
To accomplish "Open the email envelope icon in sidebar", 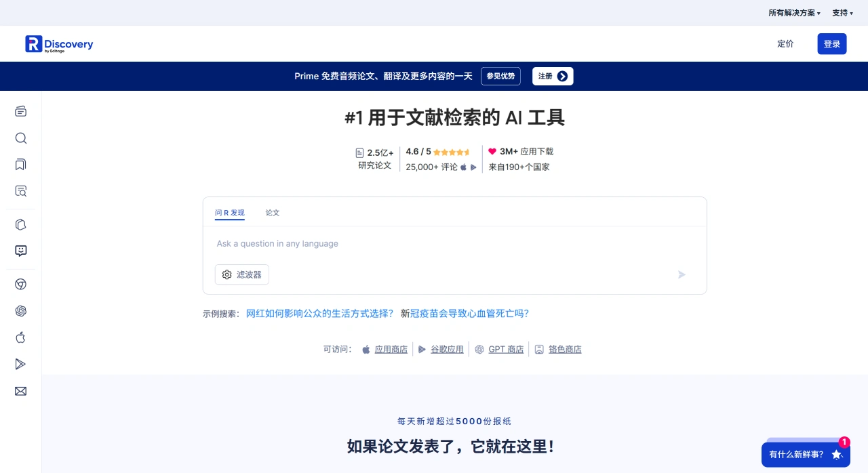I will (20, 391).
